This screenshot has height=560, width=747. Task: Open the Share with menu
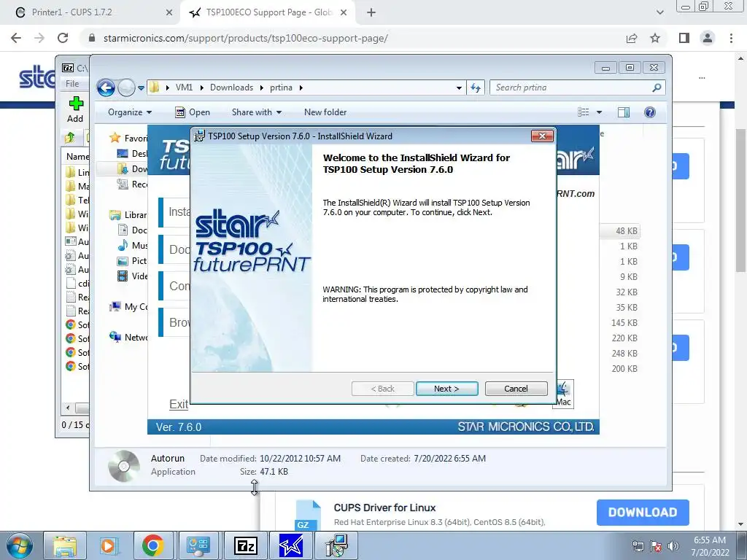(x=256, y=112)
